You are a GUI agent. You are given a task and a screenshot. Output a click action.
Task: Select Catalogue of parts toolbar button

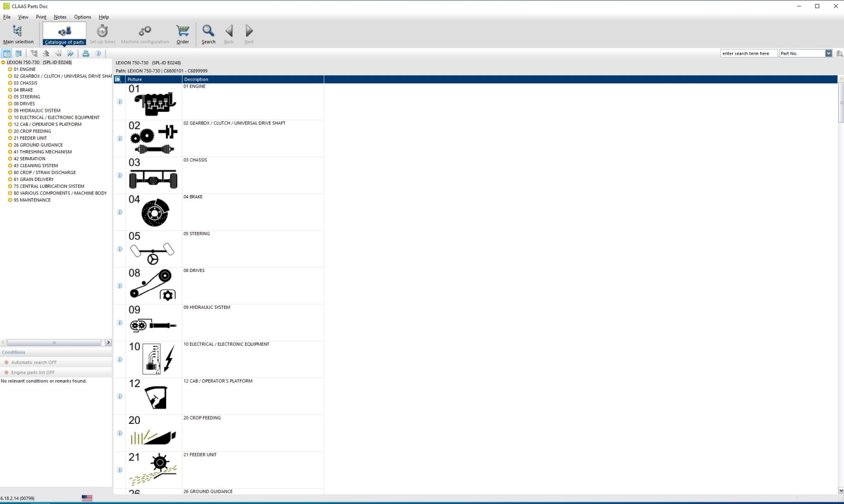[64, 34]
